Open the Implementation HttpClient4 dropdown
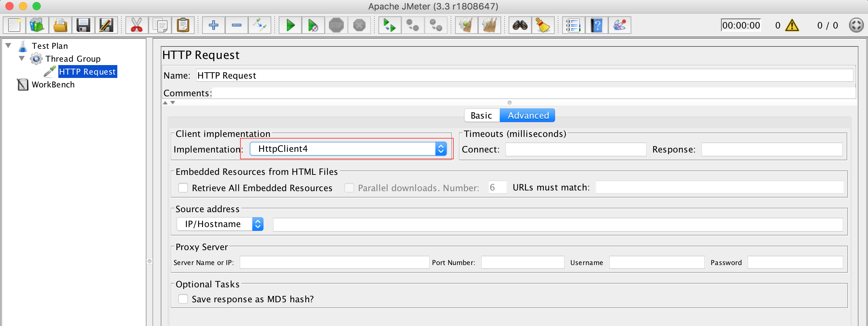The width and height of the screenshot is (868, 326). (x=348, y=149)
